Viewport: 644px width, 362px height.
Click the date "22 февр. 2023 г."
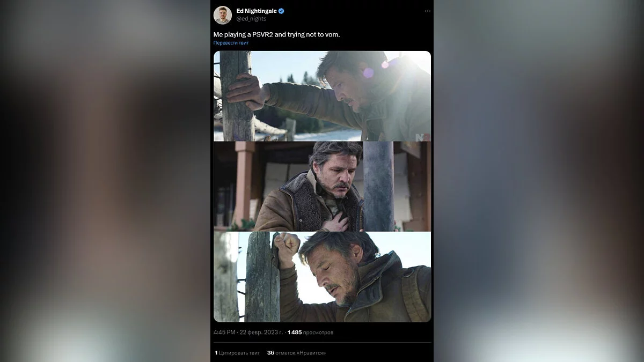point(260,333)
